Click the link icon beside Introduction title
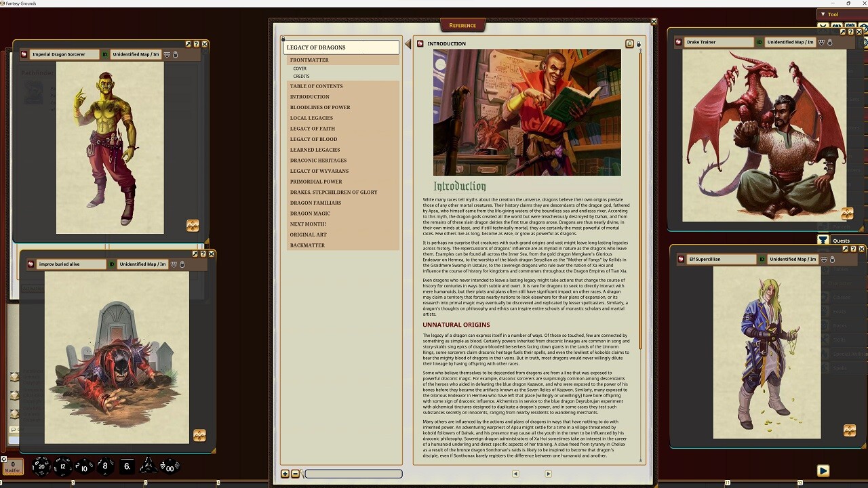 pyautogui.click(x=629, y=44)
